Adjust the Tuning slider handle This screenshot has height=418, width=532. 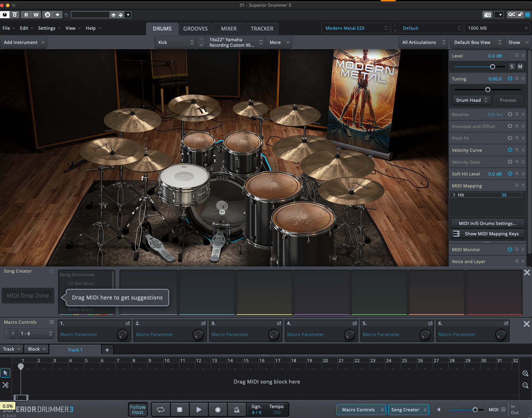point(488,90)
